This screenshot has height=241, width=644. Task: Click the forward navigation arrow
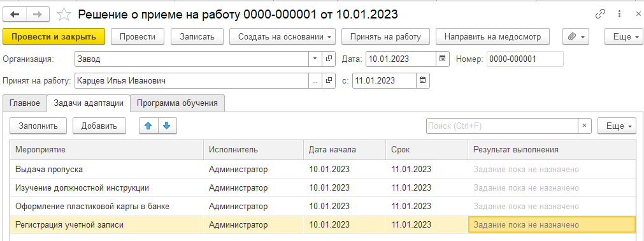[38, 15]
